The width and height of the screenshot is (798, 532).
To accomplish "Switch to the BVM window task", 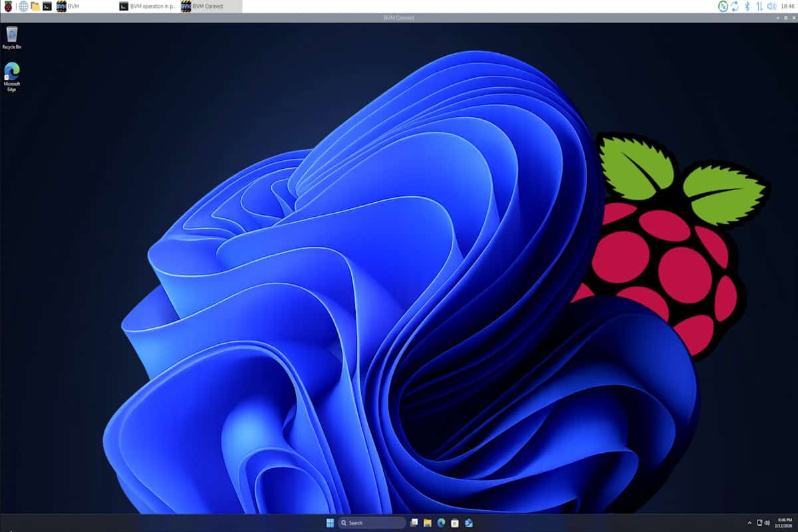I will click(68, 6).
